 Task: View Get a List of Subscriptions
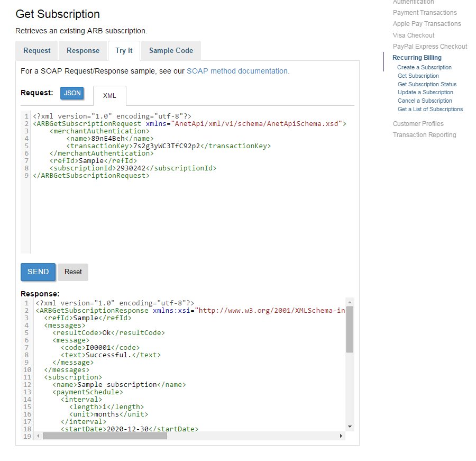point(430,109)
